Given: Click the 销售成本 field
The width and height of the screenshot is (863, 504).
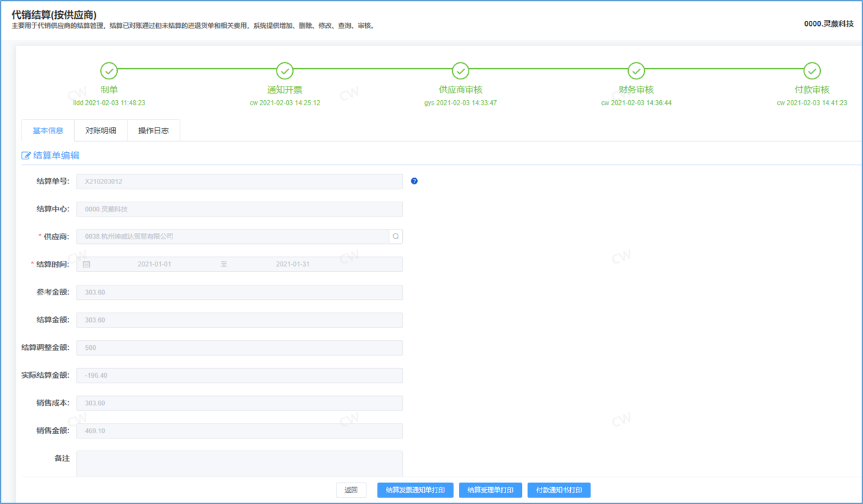Looking at the screenshot, I should 240,403.
